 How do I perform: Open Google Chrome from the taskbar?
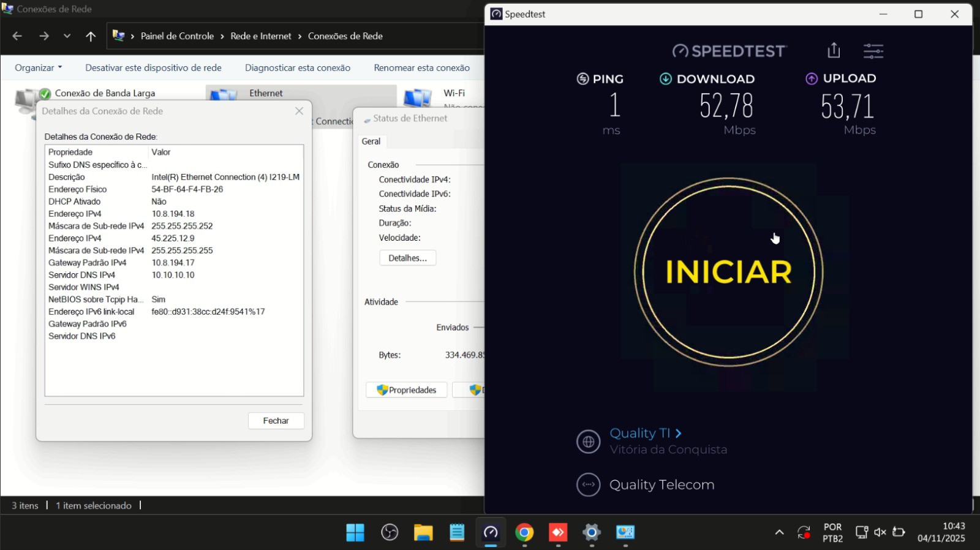click(x=524, y=532)
